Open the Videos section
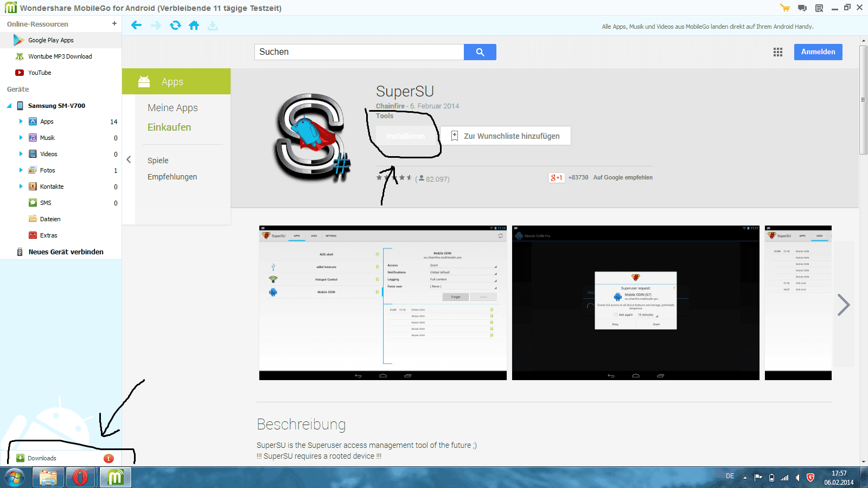The height and width of the screenshot is (488, 868). point(48,154)
